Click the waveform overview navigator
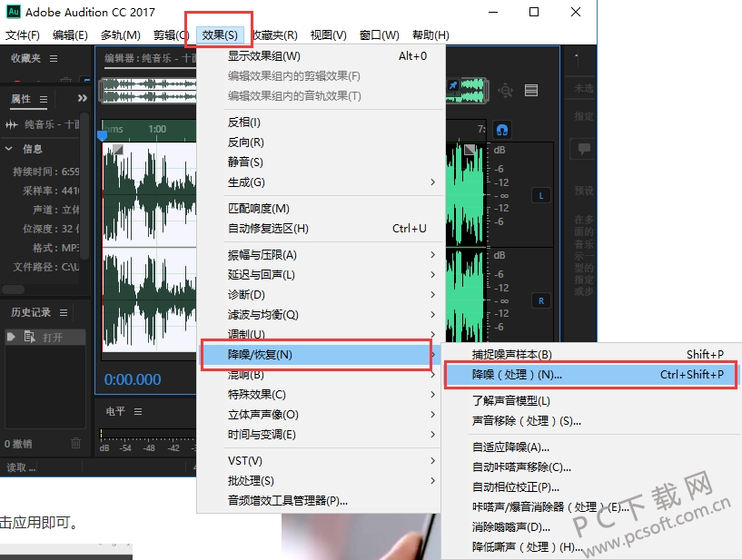Screen dimensions: 742x560 coord(149,91)
